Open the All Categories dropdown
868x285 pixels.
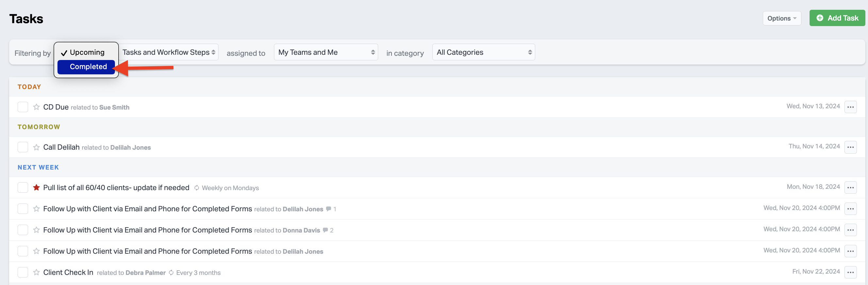pos(484,52)
